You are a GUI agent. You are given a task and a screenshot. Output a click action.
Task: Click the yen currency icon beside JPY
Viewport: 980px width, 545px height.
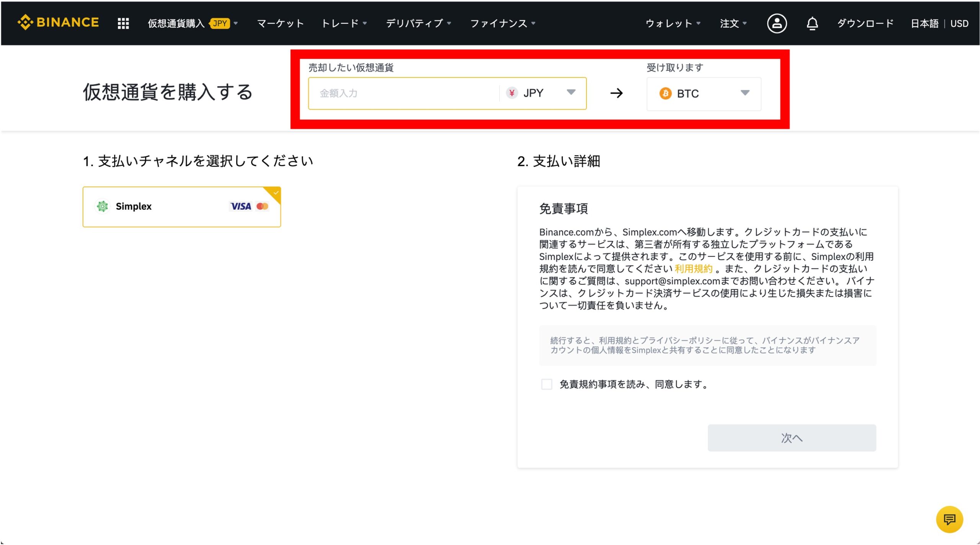[512, 93]
